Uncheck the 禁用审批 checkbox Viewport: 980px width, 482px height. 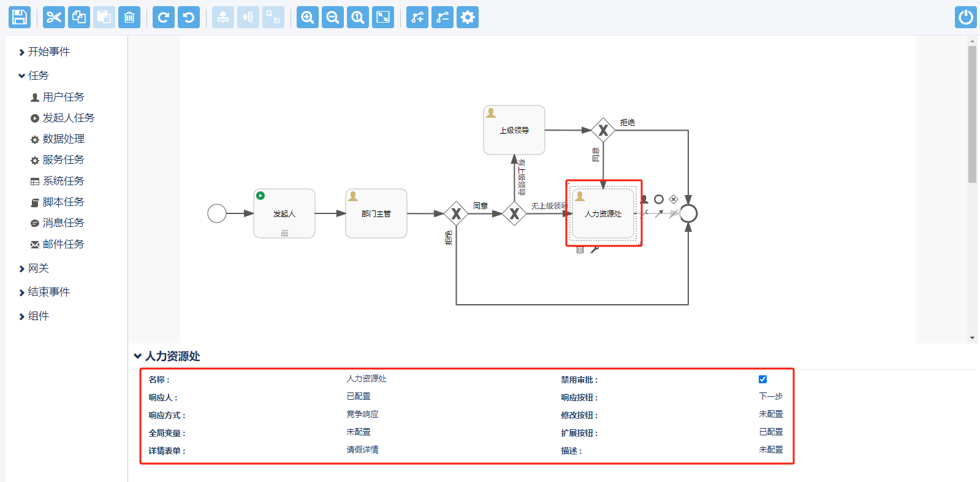pyautogui.click(x=762, y=380)
